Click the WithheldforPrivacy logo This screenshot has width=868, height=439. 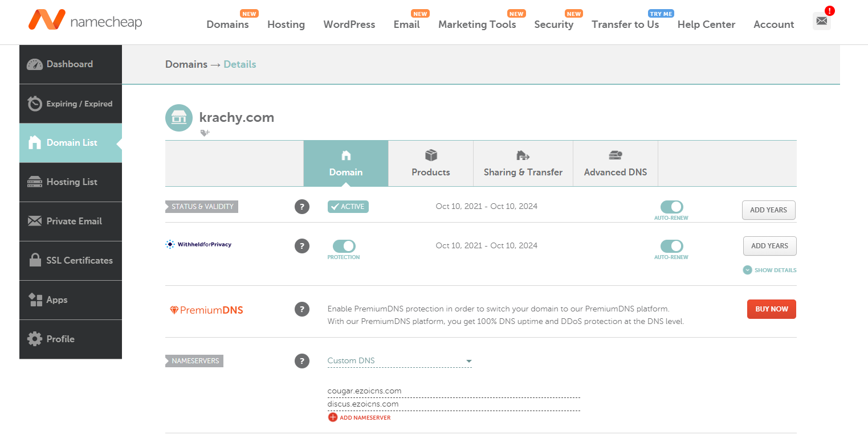198,244
